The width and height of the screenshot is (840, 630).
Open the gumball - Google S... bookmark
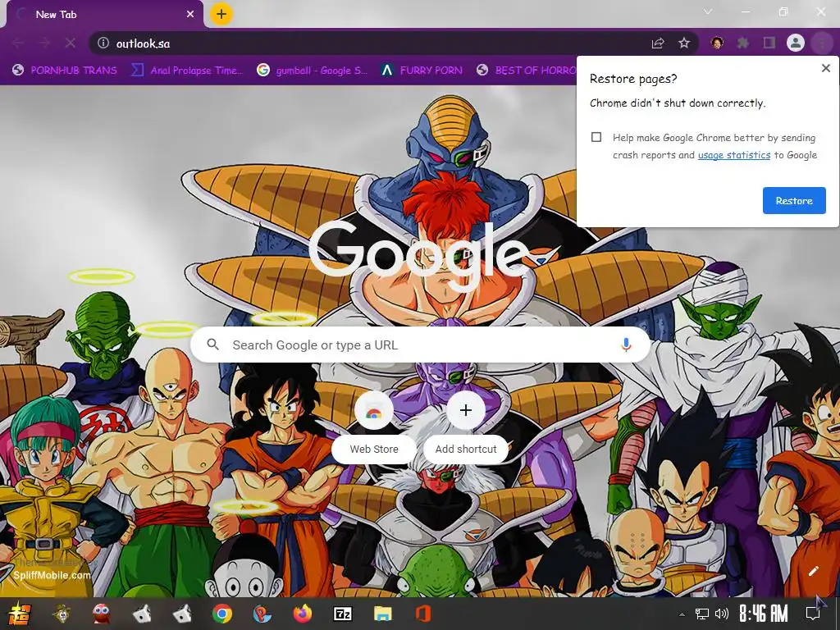coord(312,71)
